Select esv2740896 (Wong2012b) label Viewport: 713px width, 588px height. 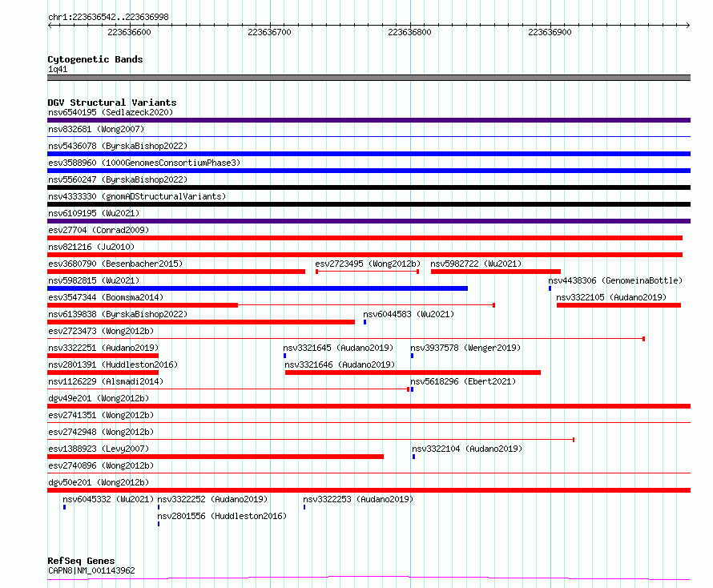pyautogui.click(x=101, y=465)
